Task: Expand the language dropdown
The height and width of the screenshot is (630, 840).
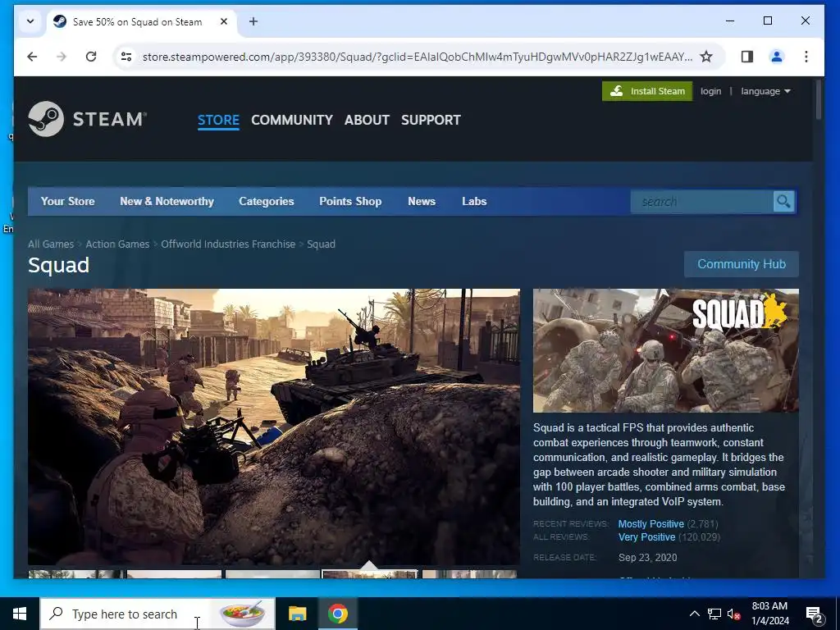Action: tap(765, 91)
